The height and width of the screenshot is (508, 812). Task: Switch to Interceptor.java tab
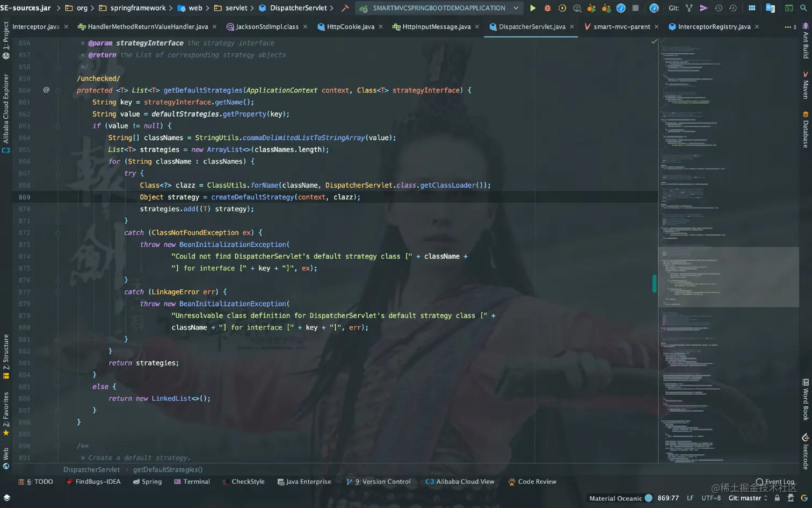[35, 26]
